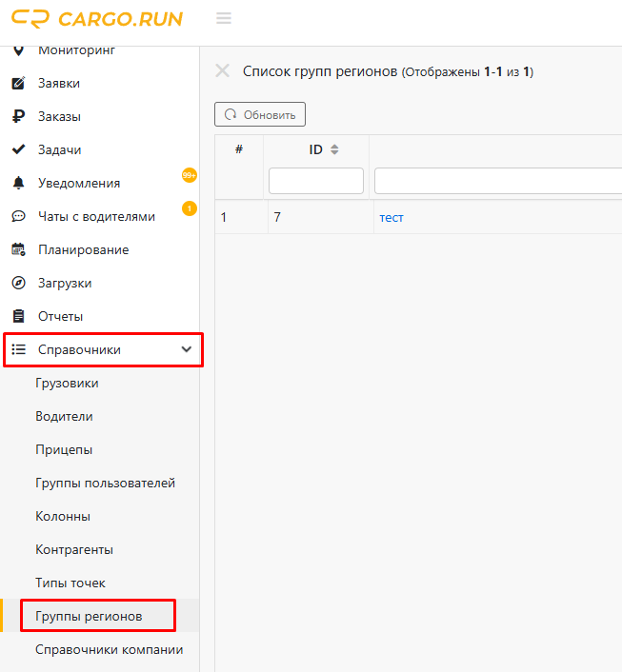Click the Задачи checkmark icon
This screenshot has width=622, height=672.
(x=18, y=150)
